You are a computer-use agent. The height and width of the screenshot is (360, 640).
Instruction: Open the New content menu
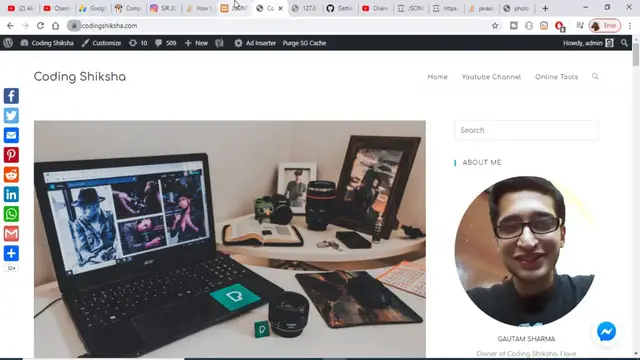click(196, 43)
